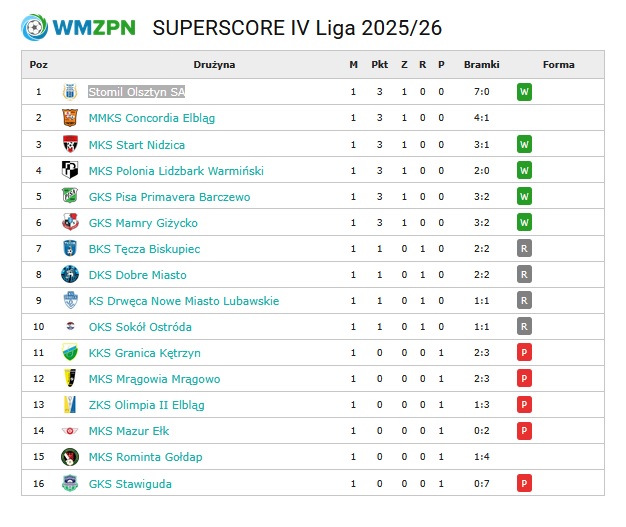Open the OKS Sokół Ostróda team link
This screenshot has height=527, width=626.
click(x=140, y=327)
